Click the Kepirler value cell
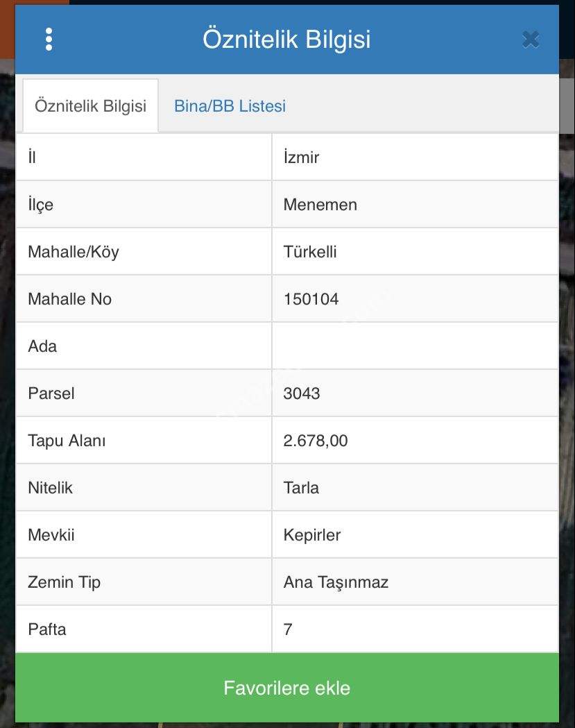 click(x=312, y=535)
